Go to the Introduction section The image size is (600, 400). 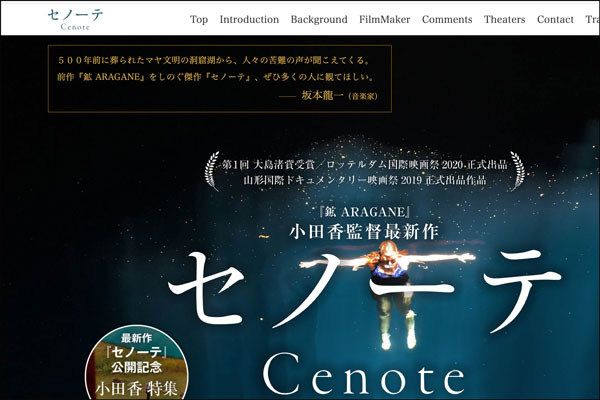click(x=249, y=19)
